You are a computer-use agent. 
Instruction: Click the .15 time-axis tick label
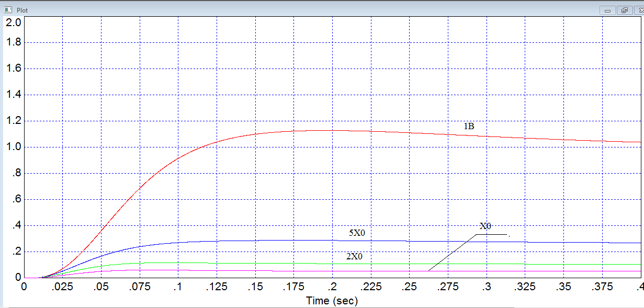255,287
